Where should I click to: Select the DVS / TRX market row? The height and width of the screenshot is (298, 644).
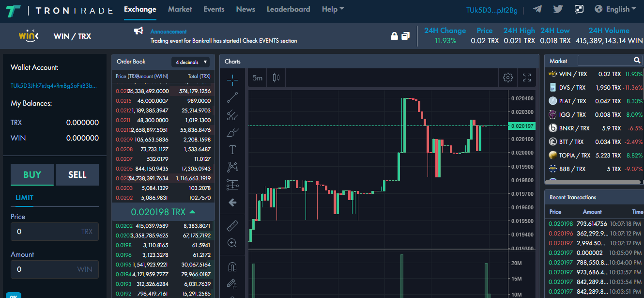(x=595, y=88)
